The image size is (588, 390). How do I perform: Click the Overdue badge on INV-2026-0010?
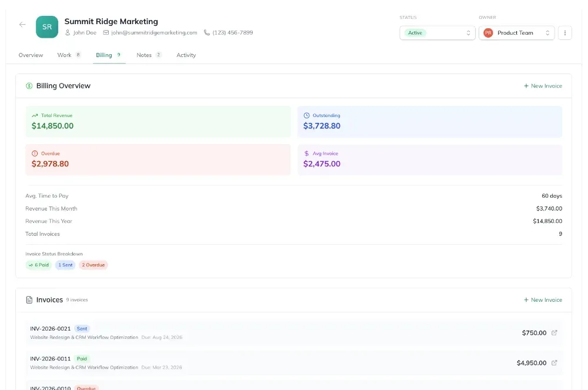(x=86, y=388)
